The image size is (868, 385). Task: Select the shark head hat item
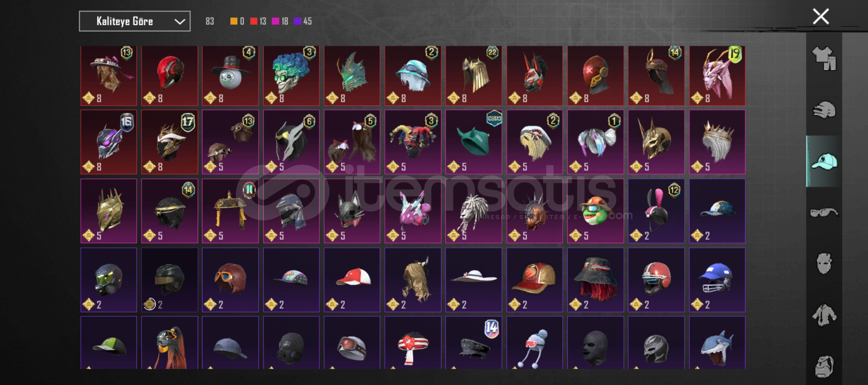pos(717,343)
